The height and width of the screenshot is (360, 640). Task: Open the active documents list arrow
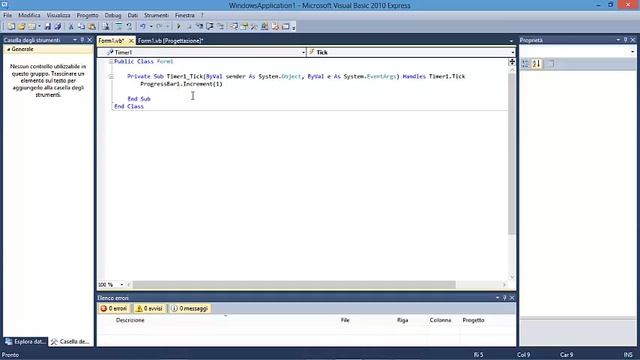coord(511,41)
